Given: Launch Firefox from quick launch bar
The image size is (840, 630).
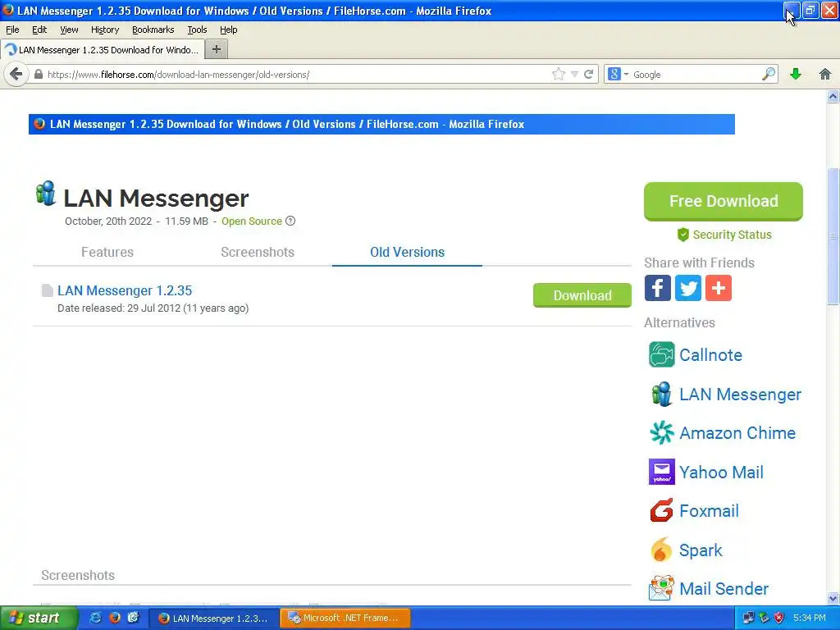Looking at the screenshot, I should pos(114,618).
